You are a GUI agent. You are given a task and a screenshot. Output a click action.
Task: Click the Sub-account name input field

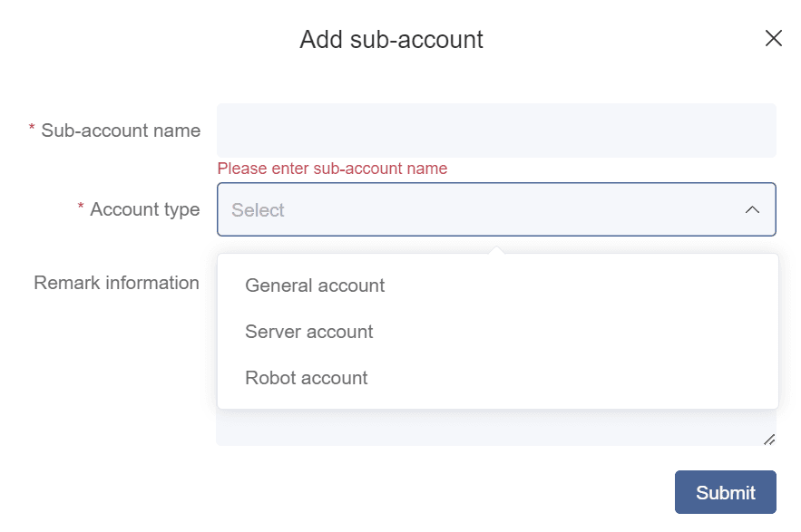(496, 131)
